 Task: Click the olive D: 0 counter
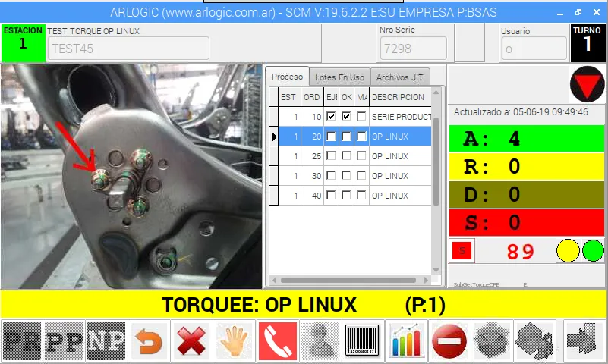coord(527,194)
